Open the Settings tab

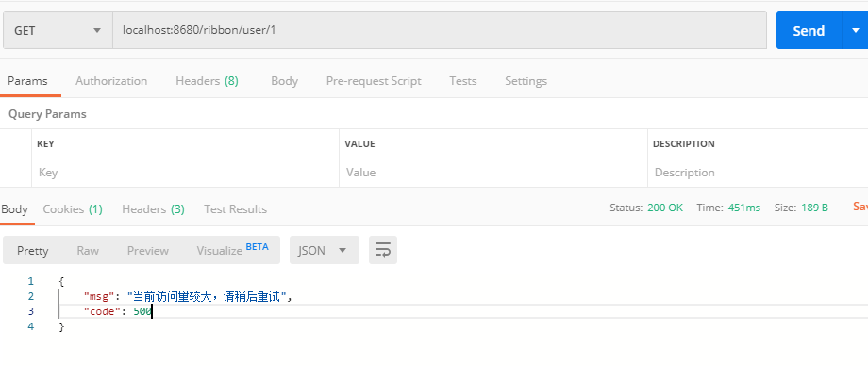tap(526, 81)
